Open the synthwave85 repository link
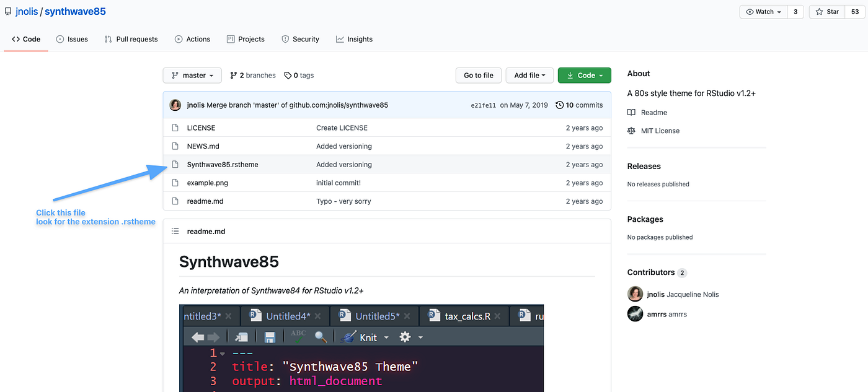This screenshot has width=868, height=392. coord(75,12)
